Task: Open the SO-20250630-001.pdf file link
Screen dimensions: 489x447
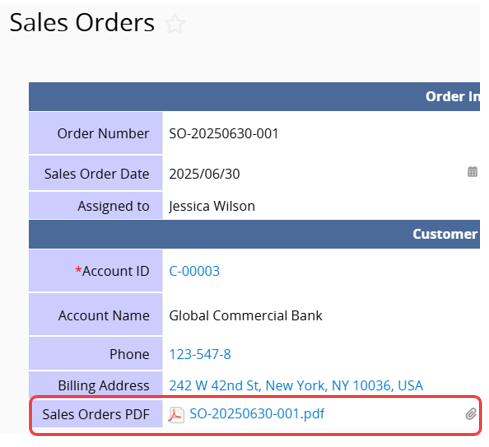Action: tap(257, 414)
